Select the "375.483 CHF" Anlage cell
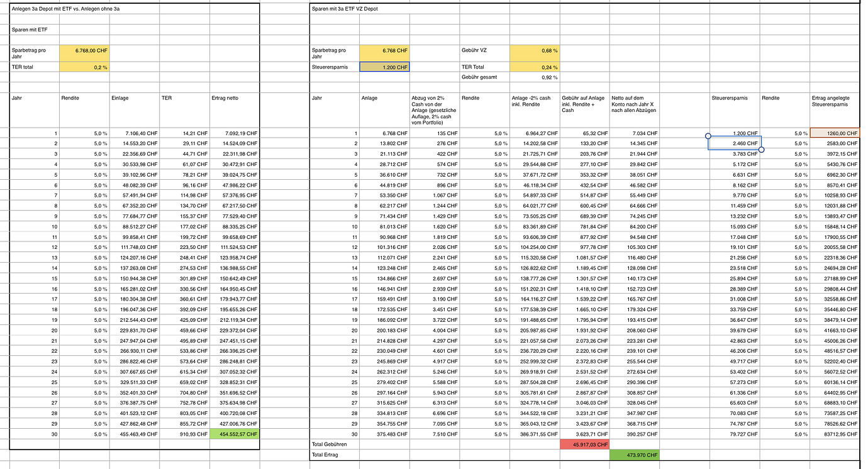 [384, 434]
